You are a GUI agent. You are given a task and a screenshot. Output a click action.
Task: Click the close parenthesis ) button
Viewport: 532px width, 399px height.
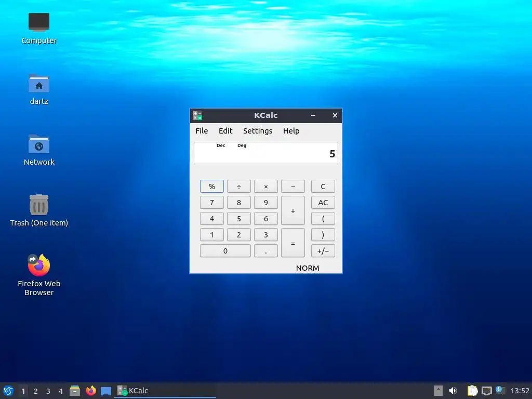point(323,235)
